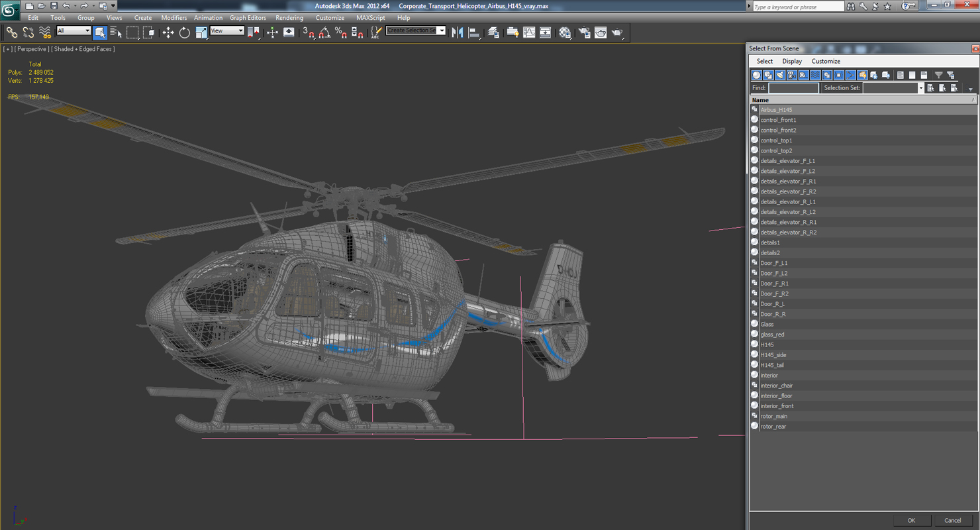Image resolution: width=980 pixels, height=530 pixels.
Task: Open the Redo history dropdown arrow
Action: pos(93,6)
